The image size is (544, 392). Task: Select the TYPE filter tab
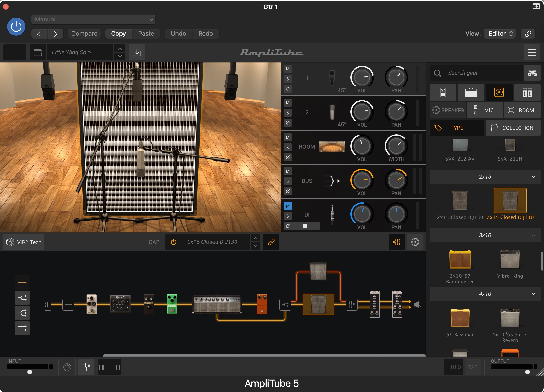(x=457, y=128)
